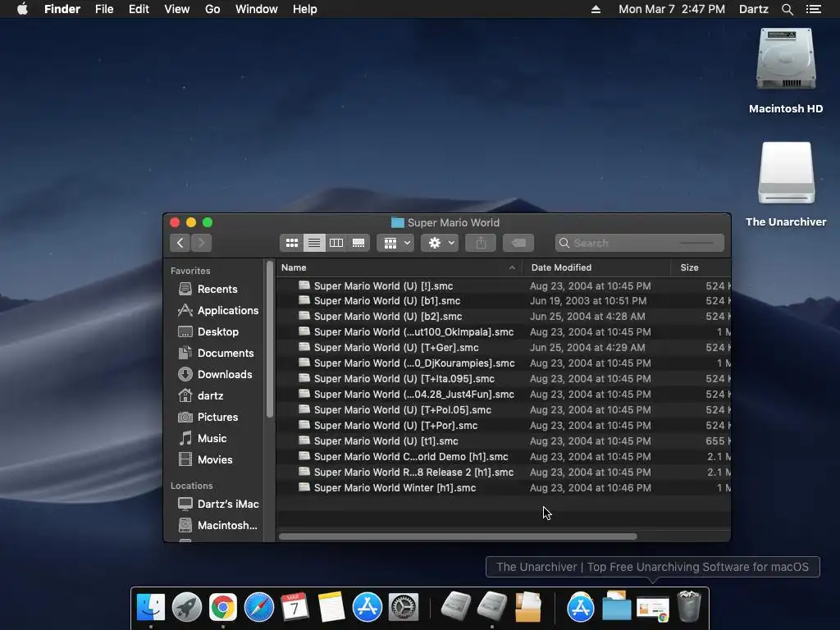840x630 pixels.
Task: Select the R...8 Release 2 [h1].smc file
Action: click(x=504, y=472)
